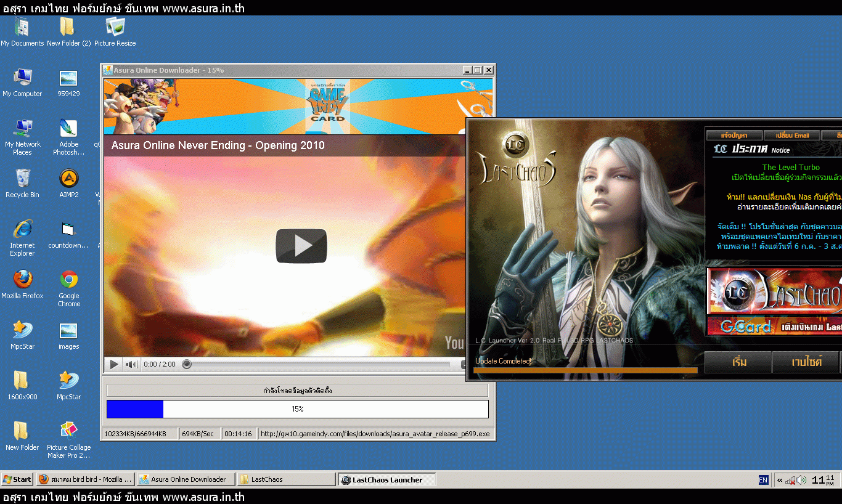Click the play button in video controls
Screen dimensions: 842x504
[114, 364]
